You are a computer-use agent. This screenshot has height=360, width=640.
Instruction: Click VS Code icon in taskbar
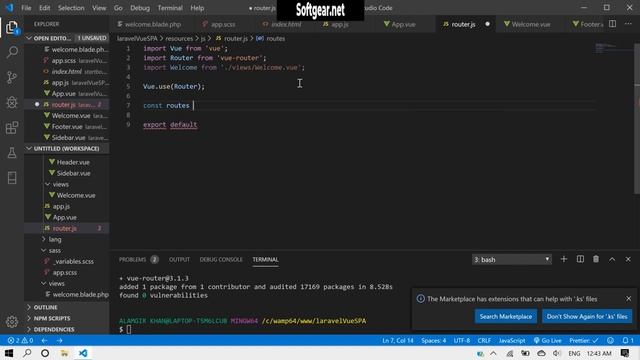point(83,353)
